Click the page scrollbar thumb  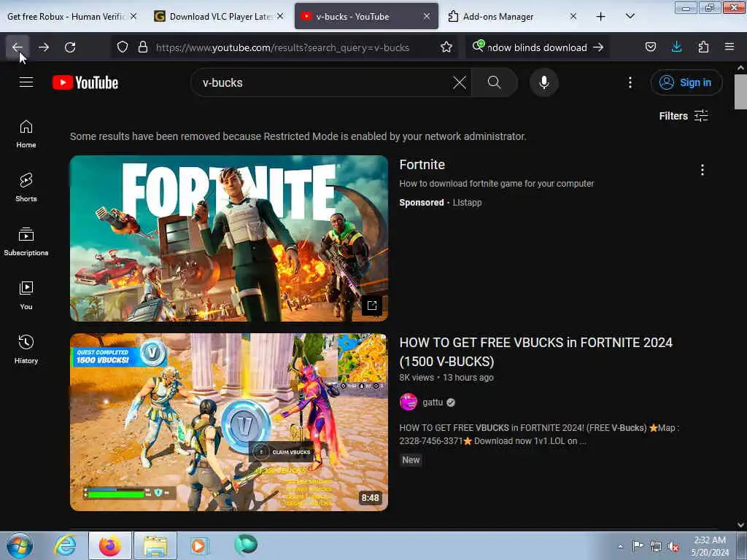[741, 92]
